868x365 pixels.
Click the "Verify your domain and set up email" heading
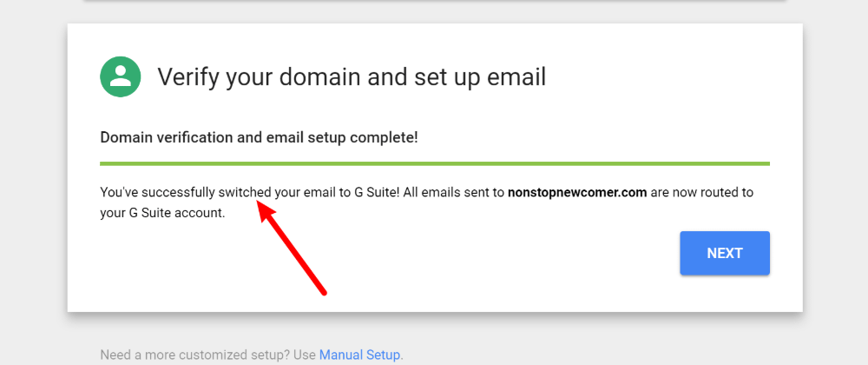pos(351,76)
